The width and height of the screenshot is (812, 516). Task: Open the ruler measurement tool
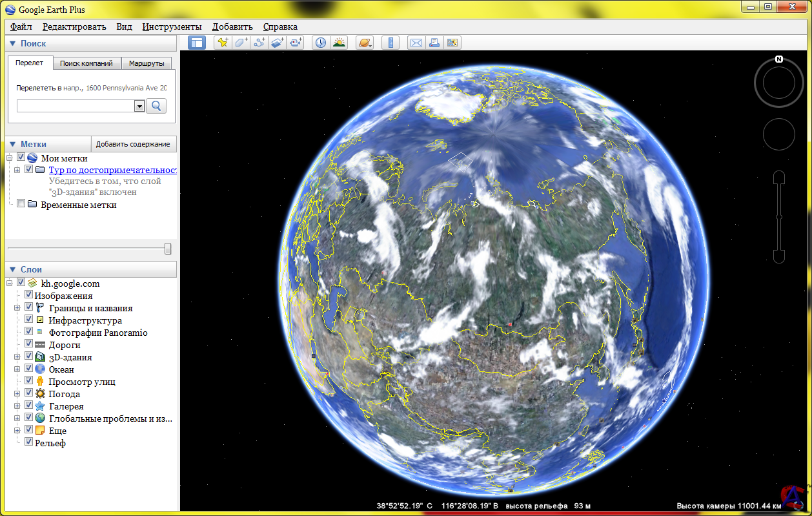(390, 43)
